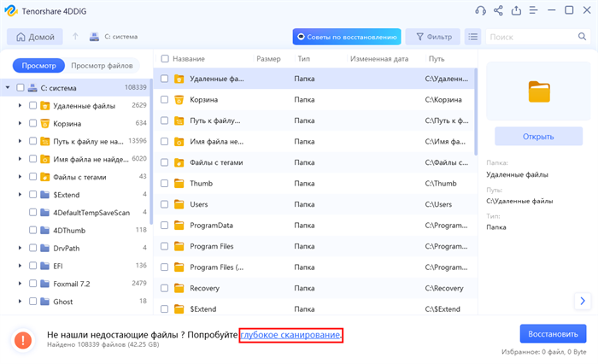Click the Восстановить recover button
This screenshot has height=364, width=598.
[x=553, y=334]
